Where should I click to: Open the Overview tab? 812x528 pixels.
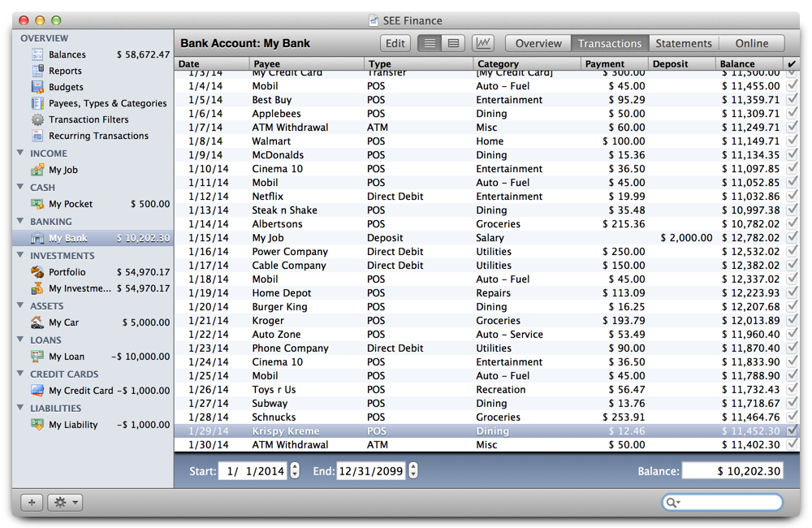pyautogui.click(x=538, y=43)
